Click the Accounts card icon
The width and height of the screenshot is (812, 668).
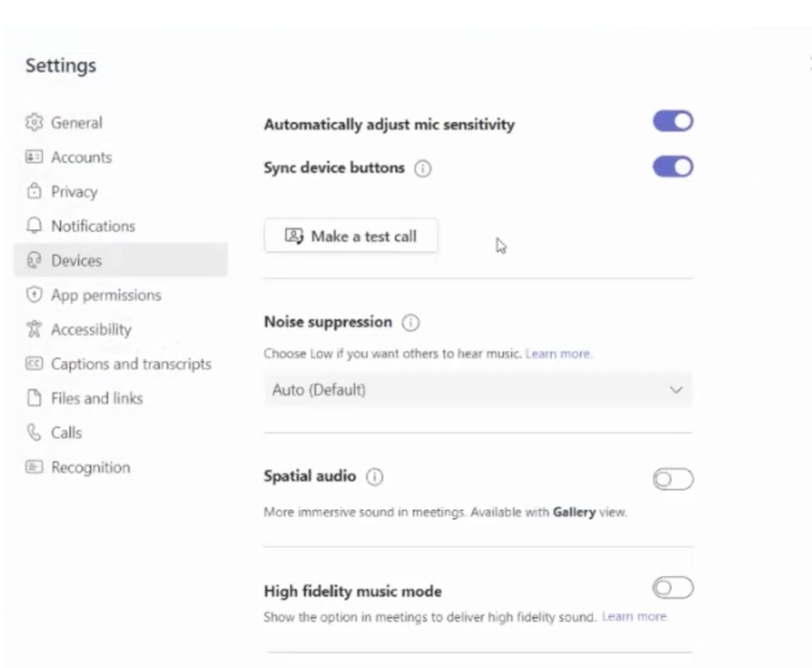click(x=34, y=157)
